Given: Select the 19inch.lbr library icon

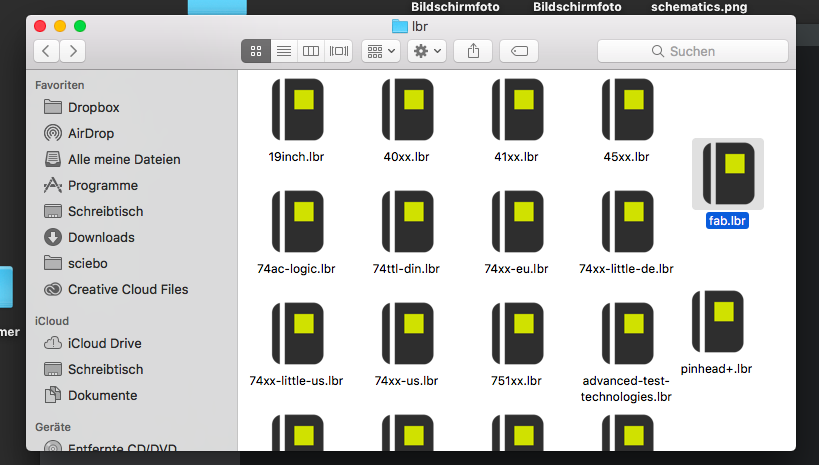Looking at the screenshot, I should pos(297,109).
